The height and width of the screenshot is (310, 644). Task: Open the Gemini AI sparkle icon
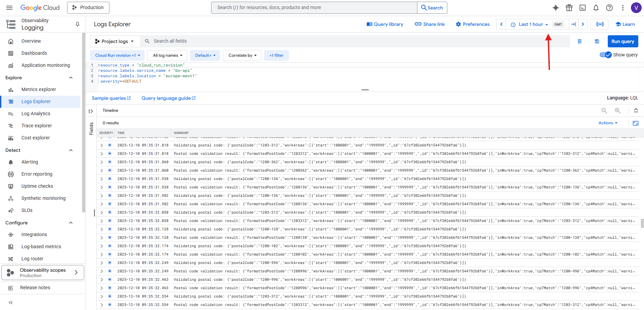[x=556, y=8]
